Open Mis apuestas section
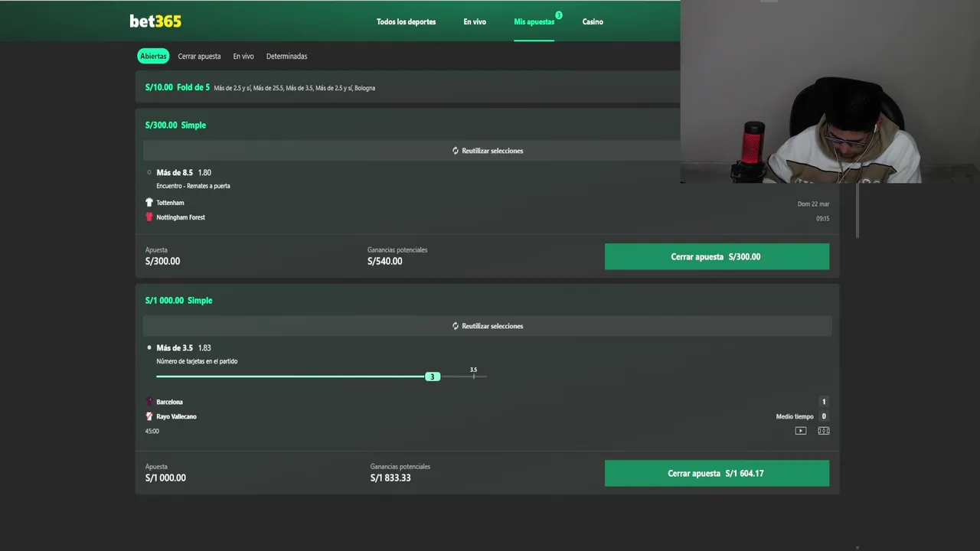This screenshot has height=551, width=980. click(534, 21)
